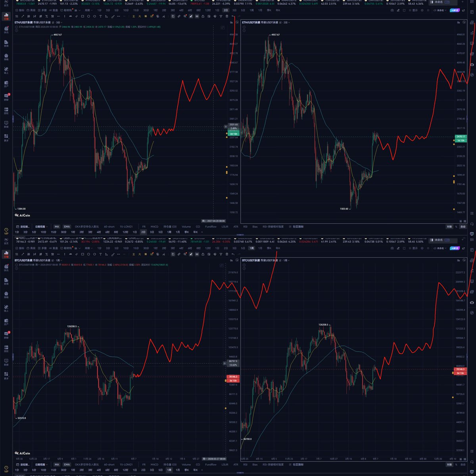
Task: Click the 1503.60 low price label
Action: point(344,208)
